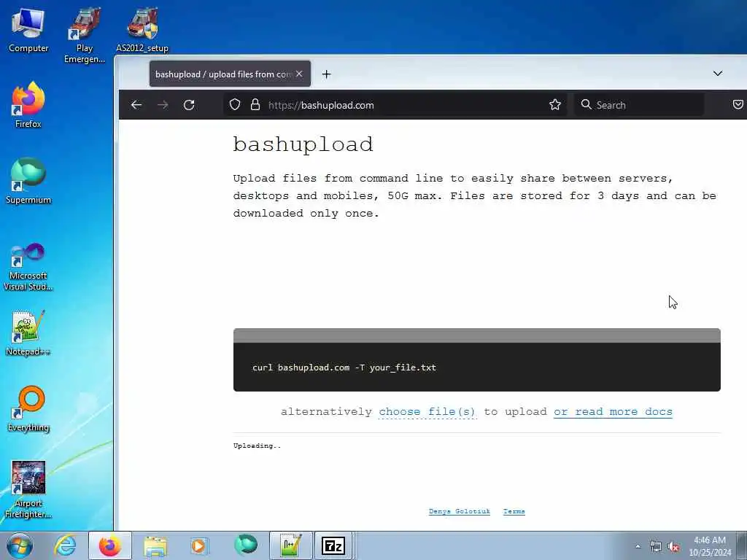Click the Uploading.. status text
This screenshot has width=747, height=560.
(258, 446)
